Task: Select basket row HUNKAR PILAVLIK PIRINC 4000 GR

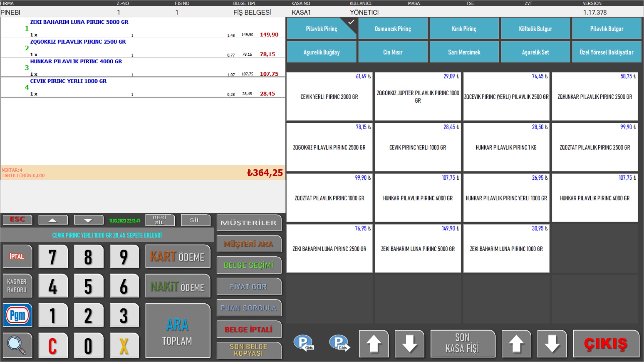Action: (x=143, y=68)
